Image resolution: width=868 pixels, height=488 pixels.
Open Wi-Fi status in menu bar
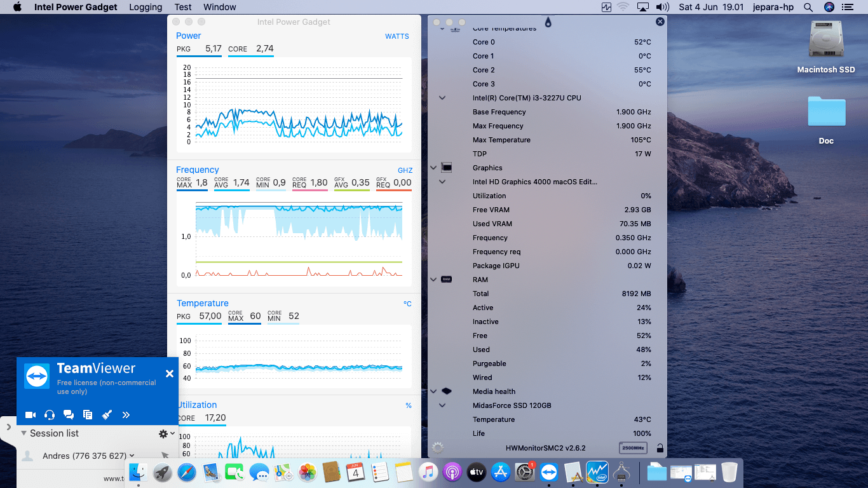click(623, 7)
